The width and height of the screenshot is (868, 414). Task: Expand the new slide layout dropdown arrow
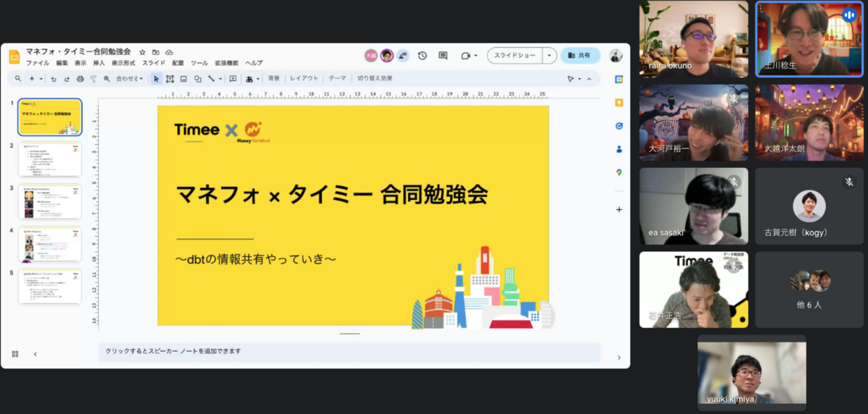coord(41,78)
